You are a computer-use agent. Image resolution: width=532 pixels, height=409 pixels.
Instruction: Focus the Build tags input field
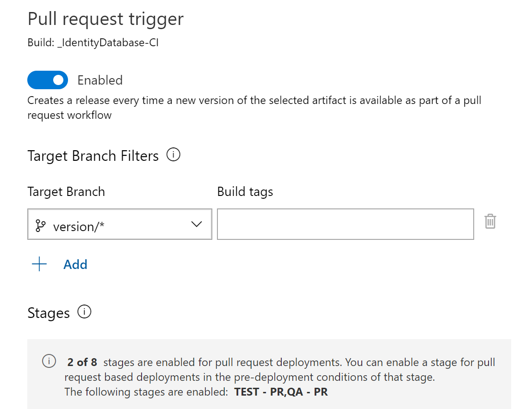[x=345, y=225]
